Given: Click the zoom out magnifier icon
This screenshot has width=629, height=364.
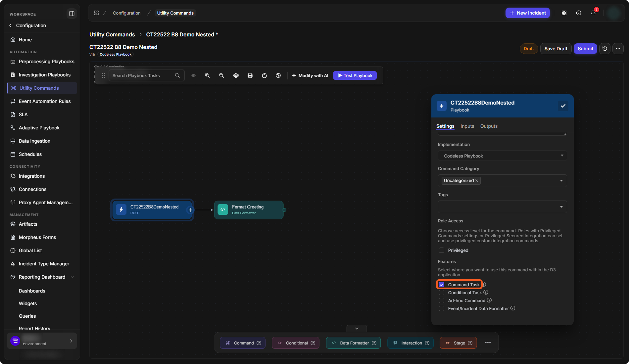Looking at the screenshot, I should [221, 75].
